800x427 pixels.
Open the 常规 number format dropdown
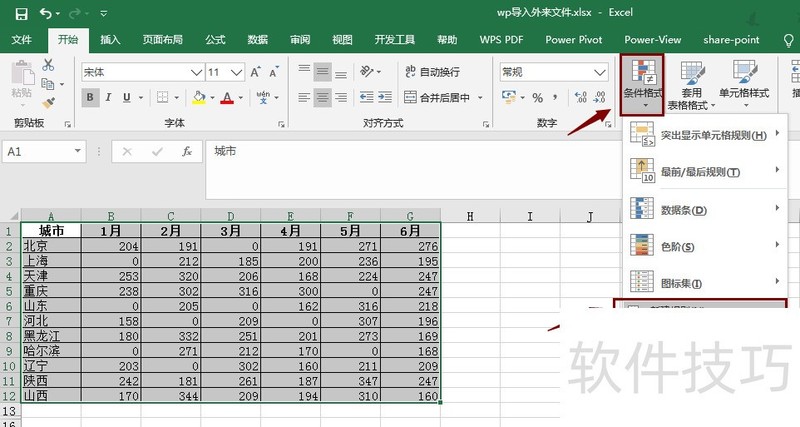tap(601, 72)
